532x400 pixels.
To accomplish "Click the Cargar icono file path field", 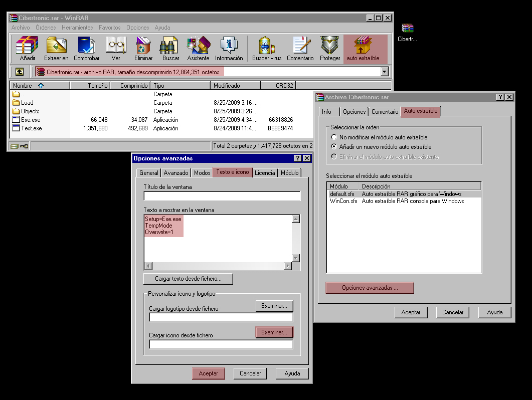I will pyautogui.click(x=221, y=344).
